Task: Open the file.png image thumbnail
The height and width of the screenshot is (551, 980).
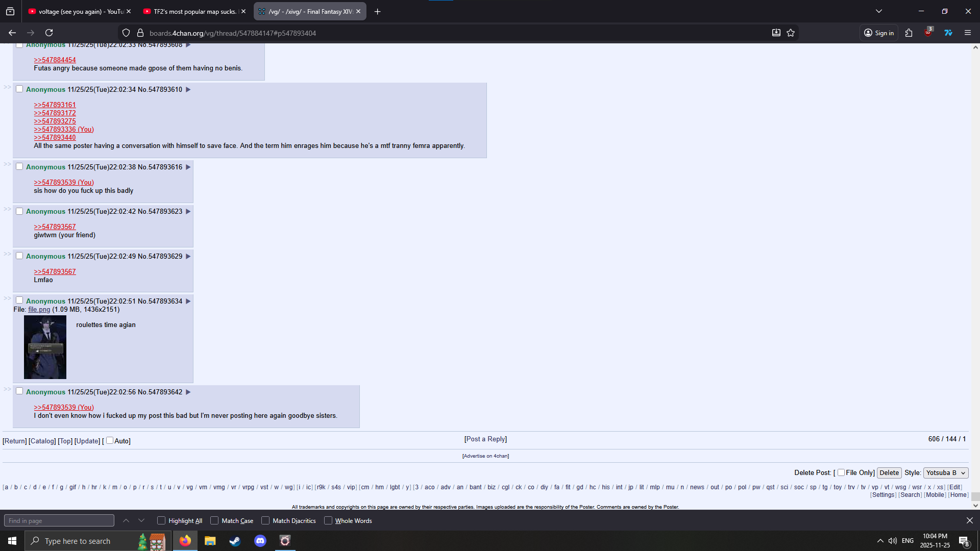Action: pos(45,347)
